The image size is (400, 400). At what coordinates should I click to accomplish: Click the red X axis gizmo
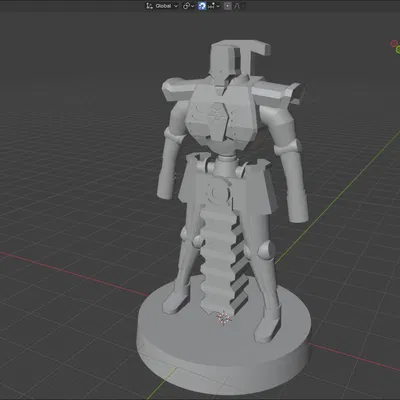click(394, 43)
